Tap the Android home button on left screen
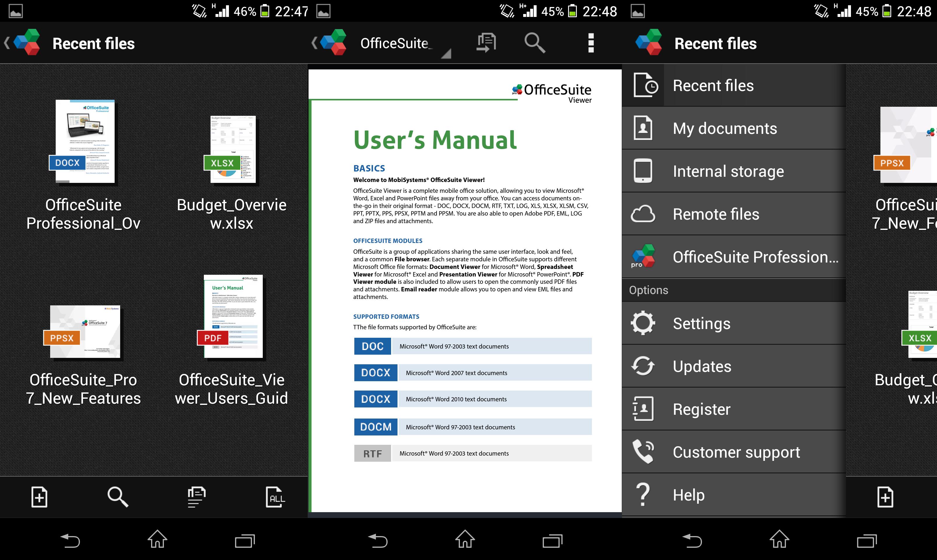 (x=157, y=539)
